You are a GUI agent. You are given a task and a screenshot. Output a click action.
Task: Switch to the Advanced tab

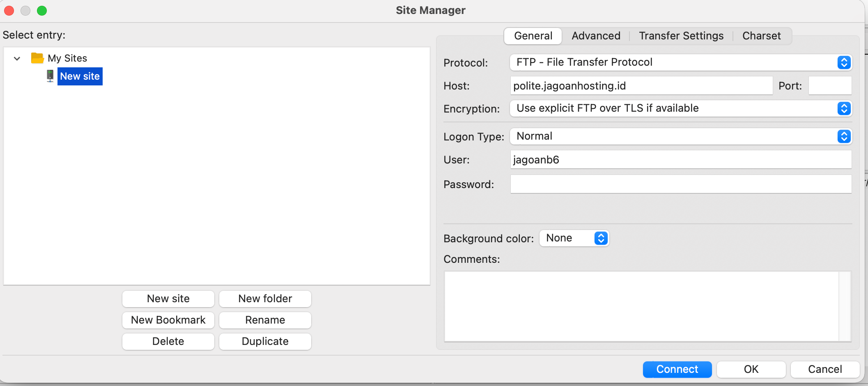pos(596,36)
